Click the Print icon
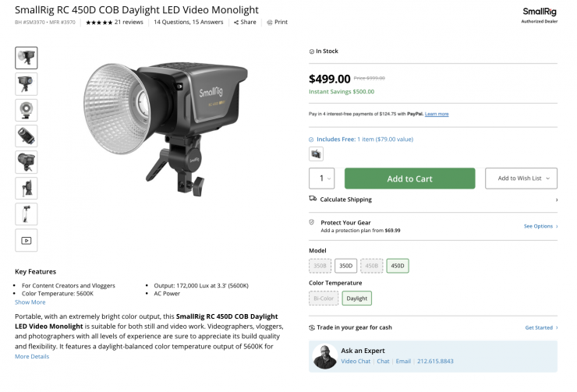The image size is (577, 392). (270, 23)
